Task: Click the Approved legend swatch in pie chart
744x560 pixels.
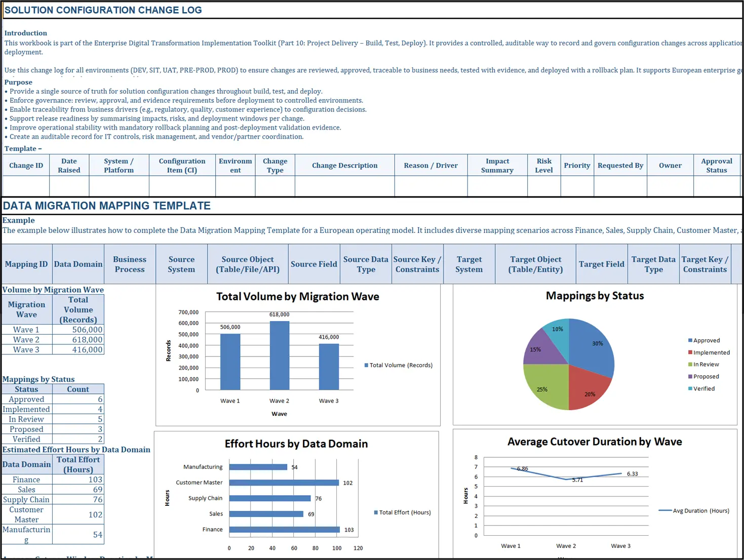Action: 690,341
